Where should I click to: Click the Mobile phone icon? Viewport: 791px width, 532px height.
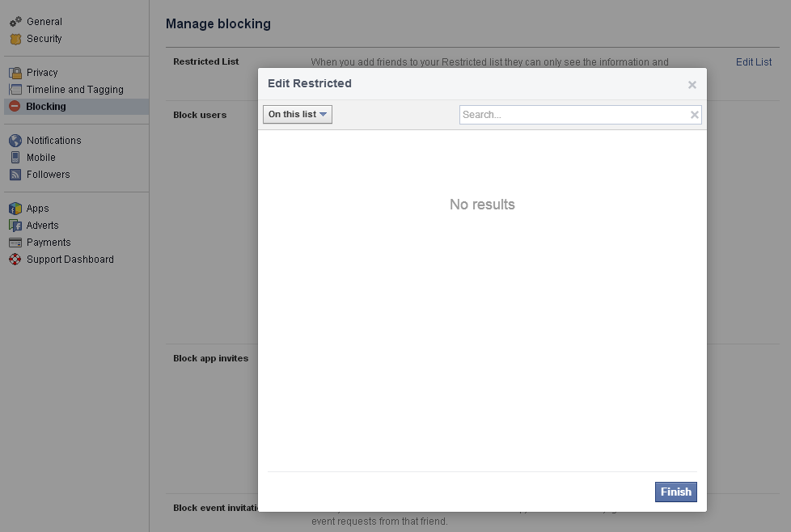click(15, 157)
